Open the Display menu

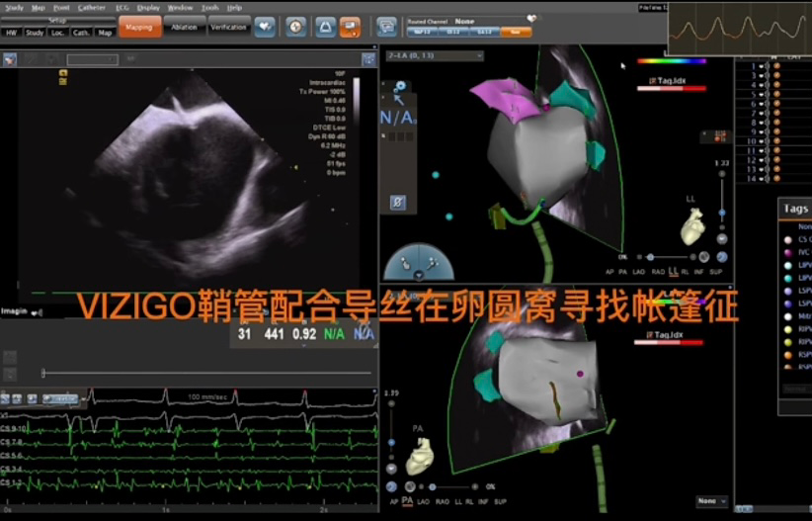(148, 8)
